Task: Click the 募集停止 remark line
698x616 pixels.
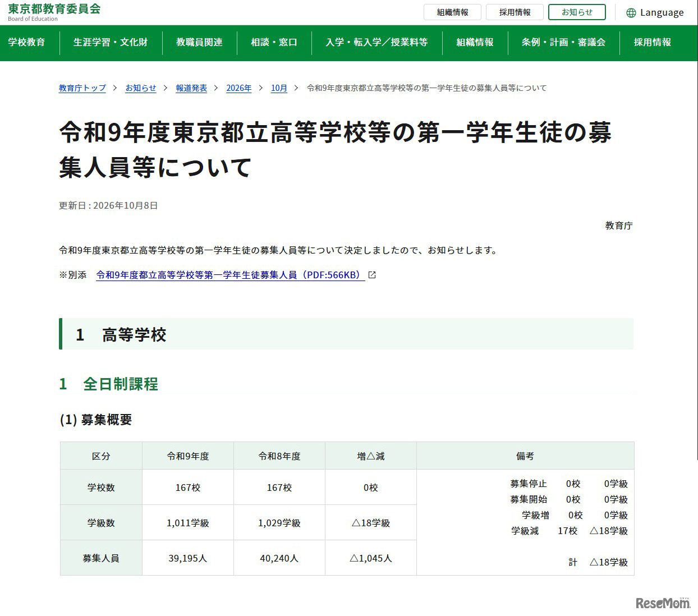Action: (x=569, y=484)
